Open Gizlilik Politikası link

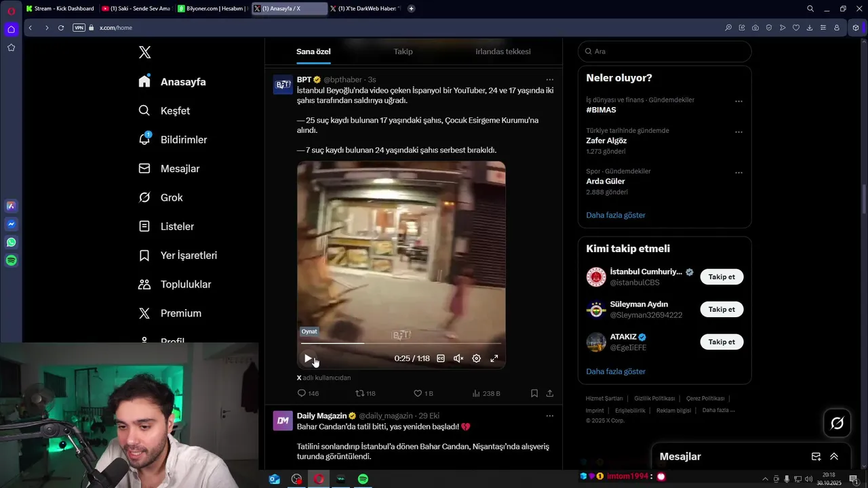(x=654, y=399)
